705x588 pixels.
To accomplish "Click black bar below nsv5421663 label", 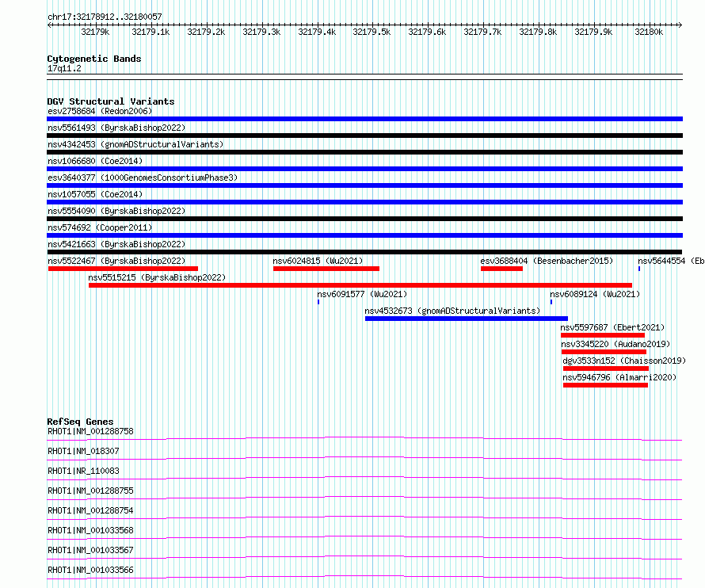I will click(x=364, y=252).
